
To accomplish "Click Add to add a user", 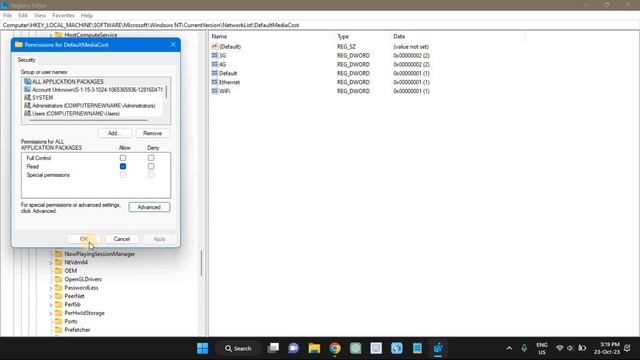I will point(114,133).
